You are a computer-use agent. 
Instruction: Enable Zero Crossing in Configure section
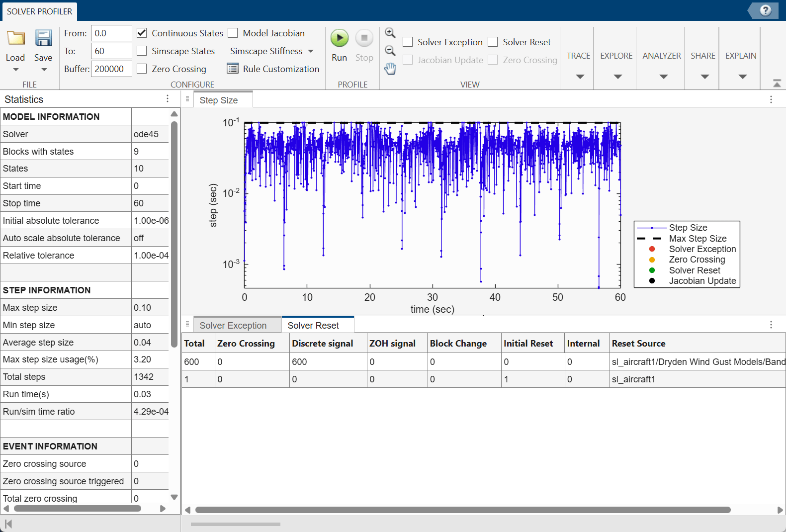(x=142, y=69)
